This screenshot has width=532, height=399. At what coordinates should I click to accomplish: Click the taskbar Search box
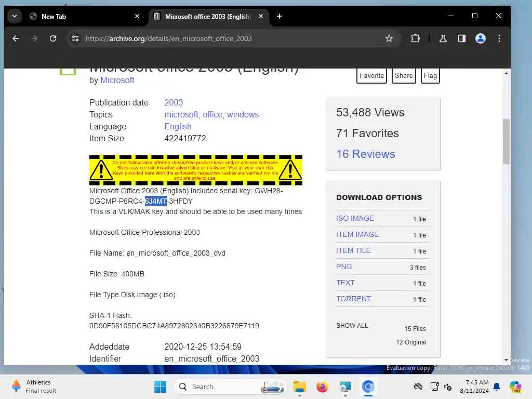tap(230, 387)
